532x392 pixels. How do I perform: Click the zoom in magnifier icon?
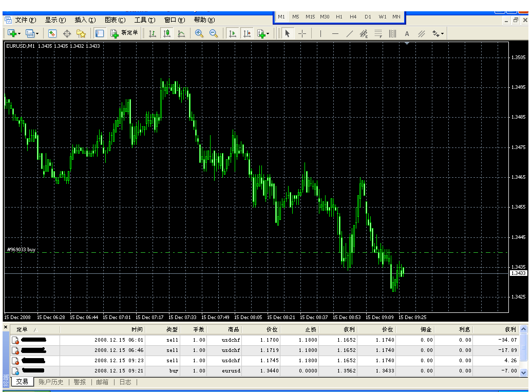(x=199, y=33)
